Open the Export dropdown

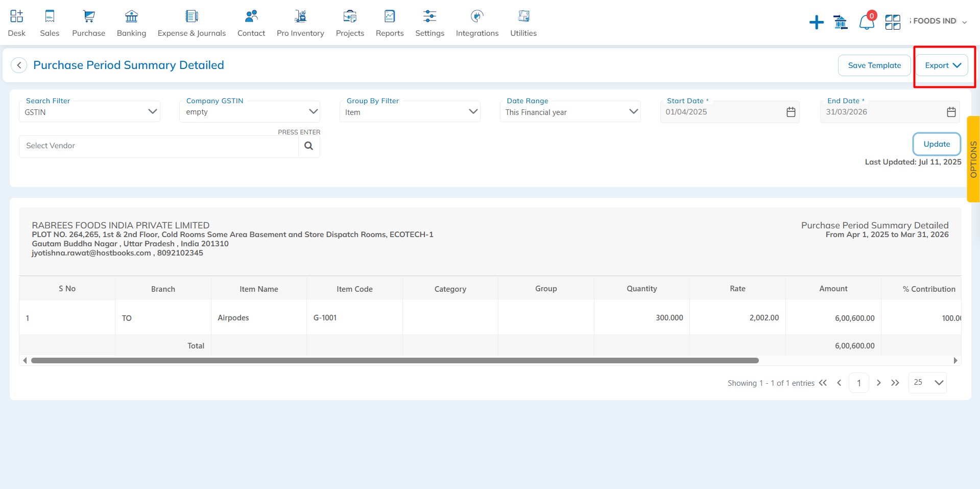(942, 65)
